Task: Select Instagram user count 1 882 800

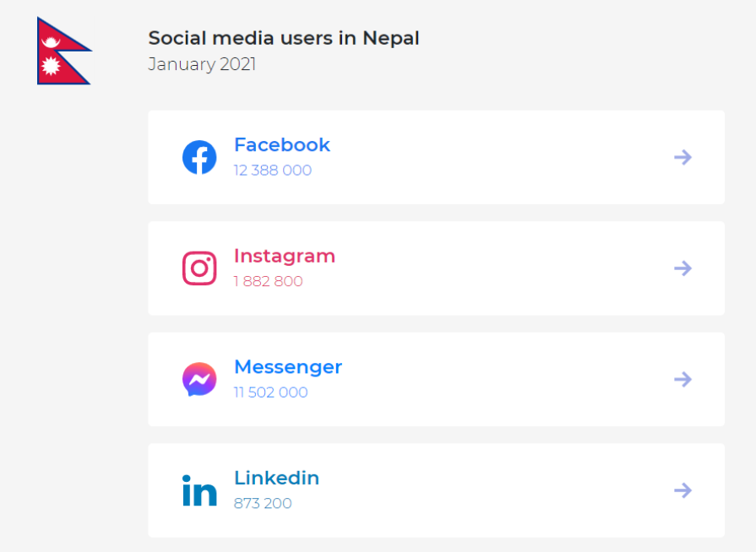Action: (x=268, y=281)
